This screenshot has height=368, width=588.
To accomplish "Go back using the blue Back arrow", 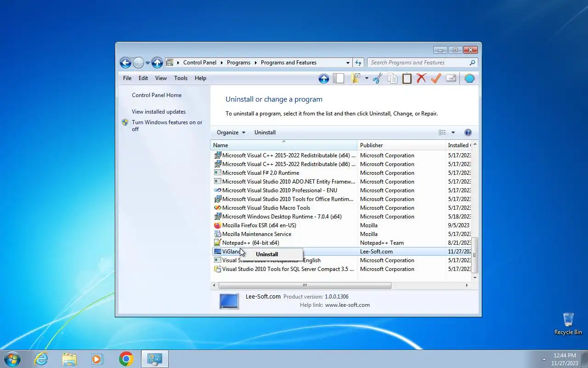I will 125,63.
